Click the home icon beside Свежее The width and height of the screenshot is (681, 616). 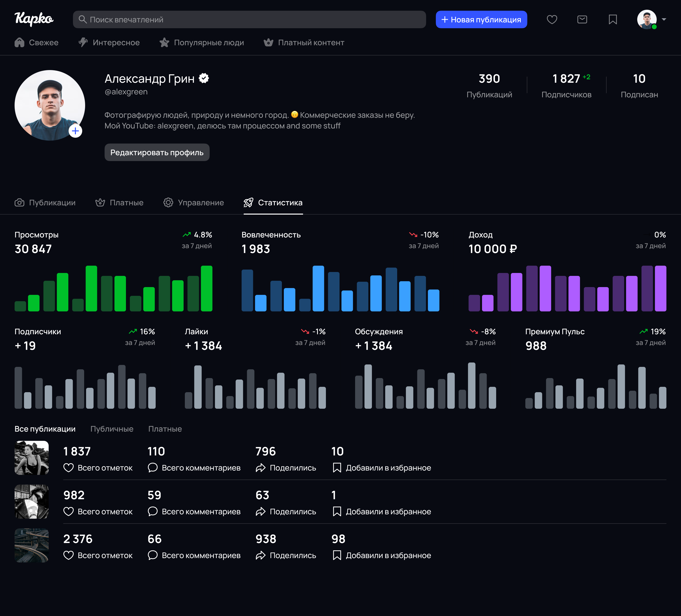click(19, 42)
